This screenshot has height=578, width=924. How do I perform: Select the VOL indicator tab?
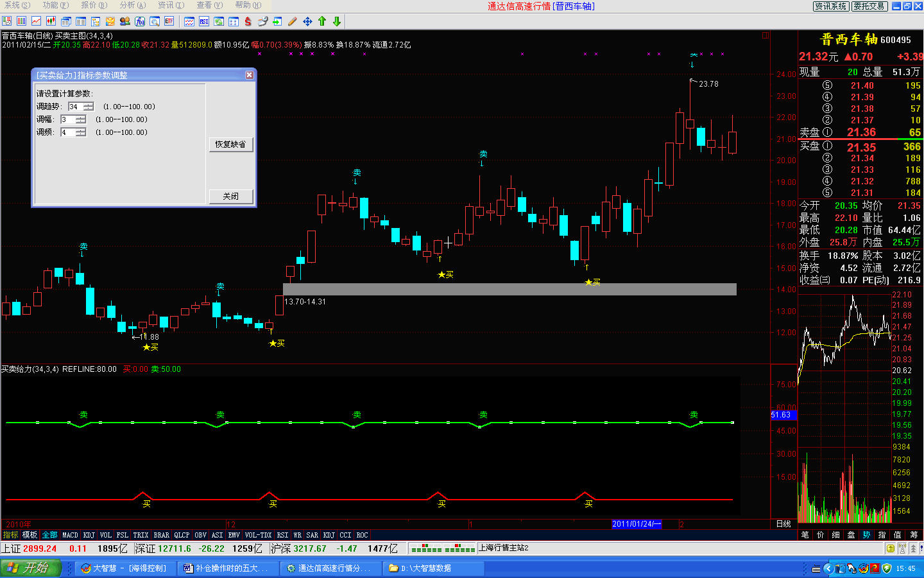point(106,535)
